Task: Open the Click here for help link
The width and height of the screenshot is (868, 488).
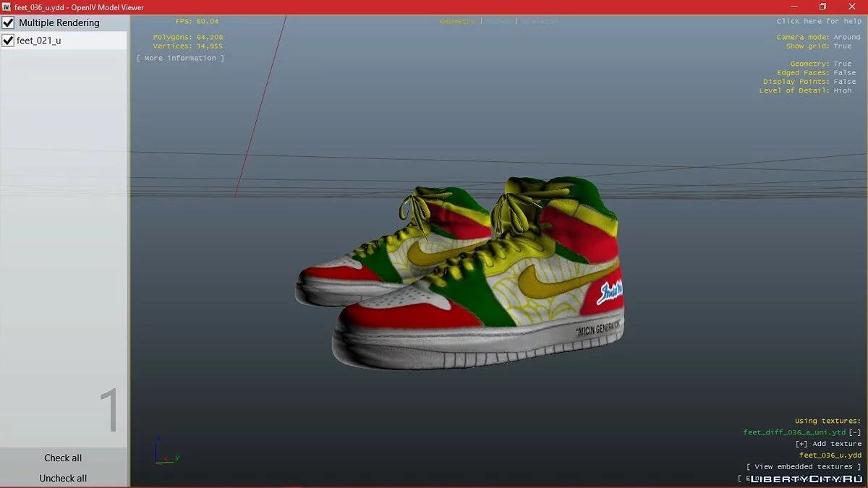Action: (819, 22)
